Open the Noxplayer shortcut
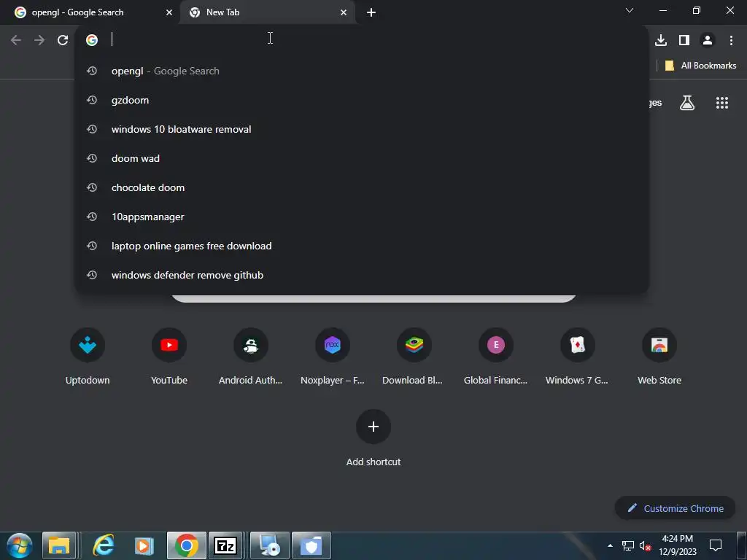The height and width of the screenshot is (560, 747). pyautogui.click(x=333, y=356)
